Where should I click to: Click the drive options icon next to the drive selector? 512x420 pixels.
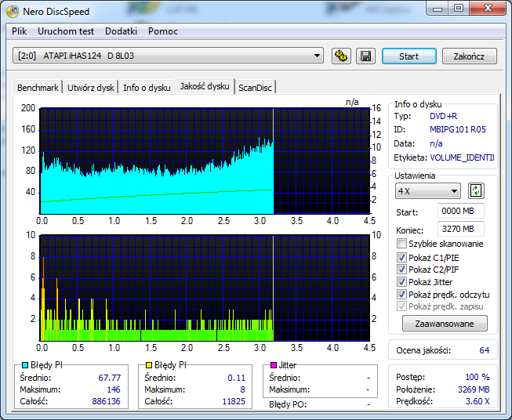click(x=341, y=56)
